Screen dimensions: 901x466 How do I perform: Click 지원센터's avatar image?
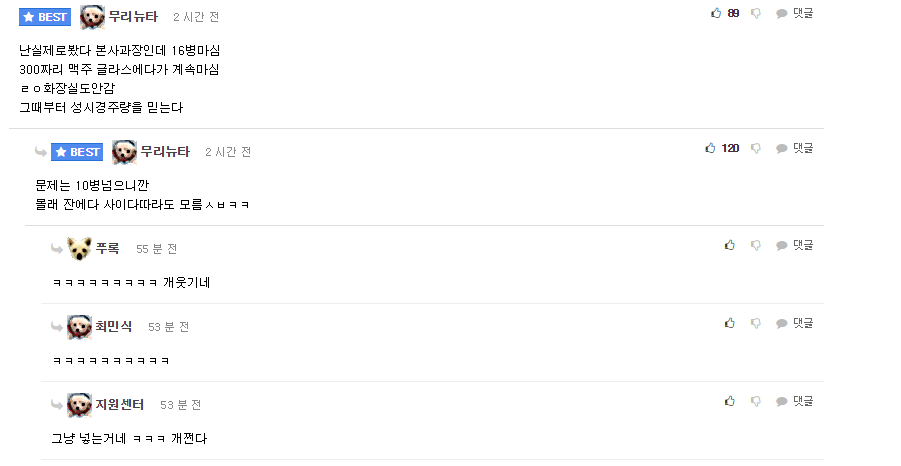[x=80, y=404]
